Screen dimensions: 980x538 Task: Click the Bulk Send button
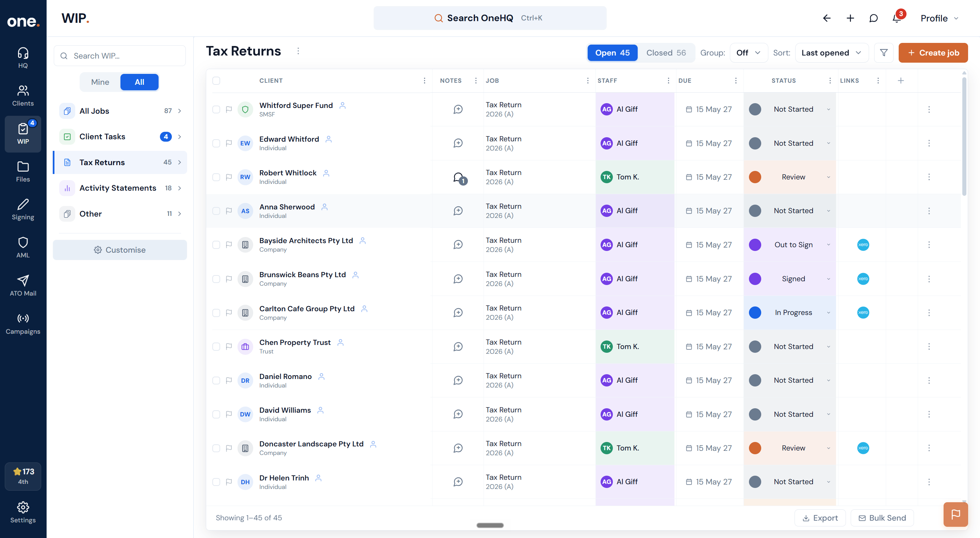point(882,518)
